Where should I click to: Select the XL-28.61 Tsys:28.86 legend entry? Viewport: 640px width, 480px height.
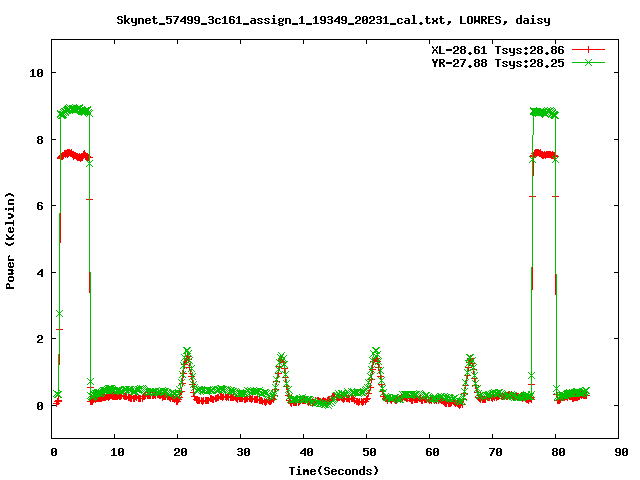tap(498, 50)
